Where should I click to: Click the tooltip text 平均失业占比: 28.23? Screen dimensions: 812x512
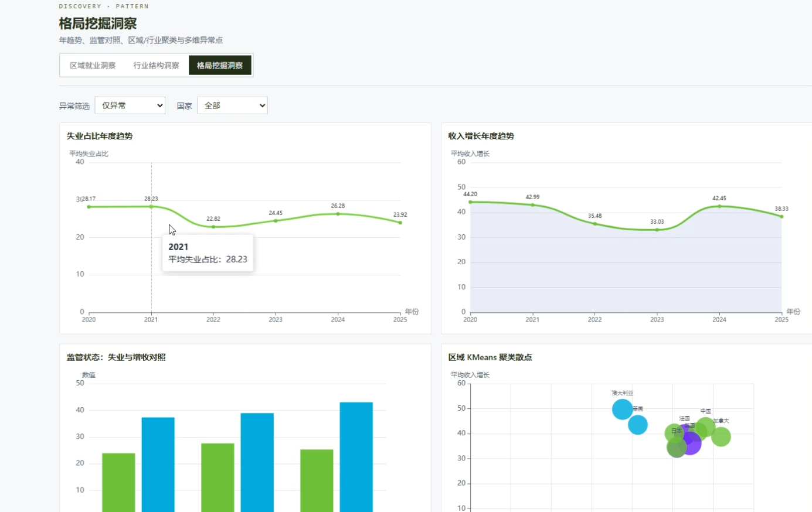[x=208, y=260]
